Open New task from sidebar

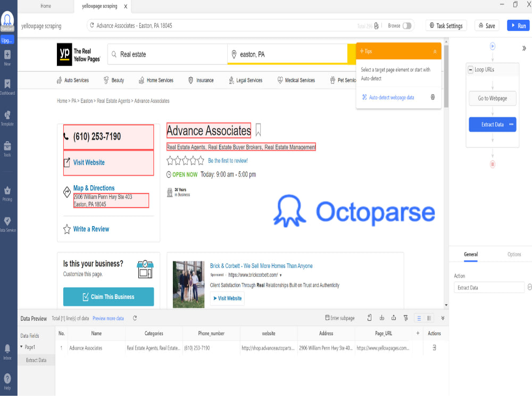pos(7,57)
